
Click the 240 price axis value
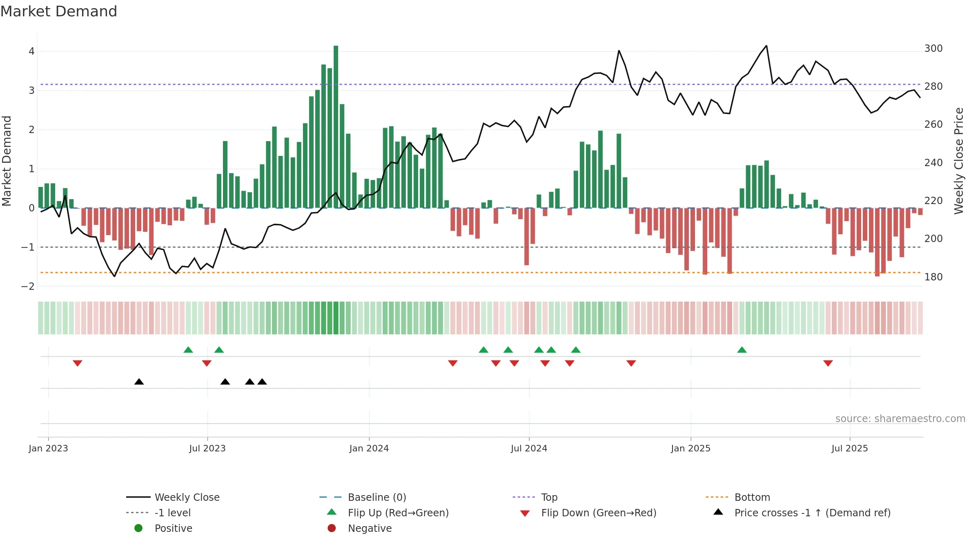click(934, 163)
